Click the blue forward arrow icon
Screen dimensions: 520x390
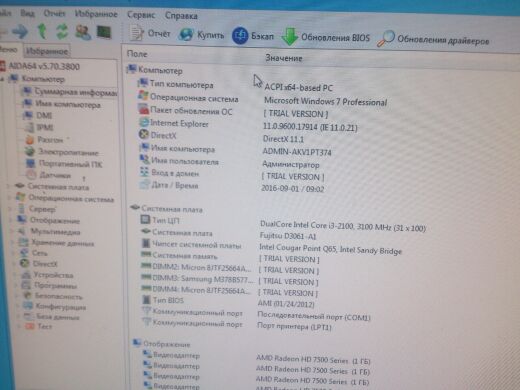pos(20,32)
